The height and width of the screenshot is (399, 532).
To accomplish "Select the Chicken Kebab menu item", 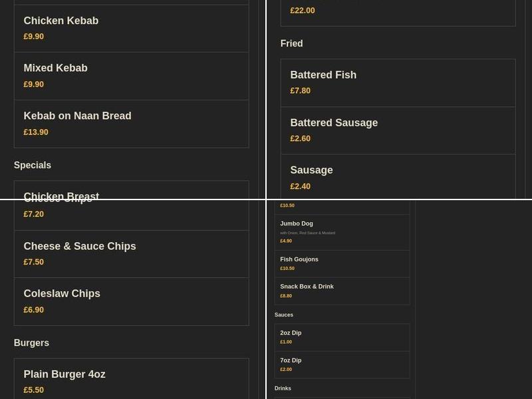I will (61, 21).
